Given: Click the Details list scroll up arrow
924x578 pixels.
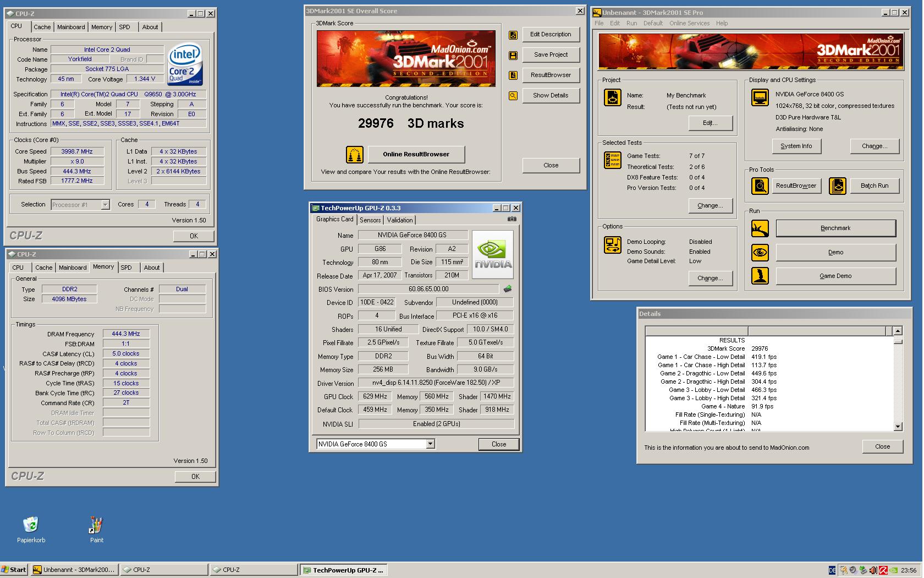Looking at the screenshot, I should [x=898, y=331].
